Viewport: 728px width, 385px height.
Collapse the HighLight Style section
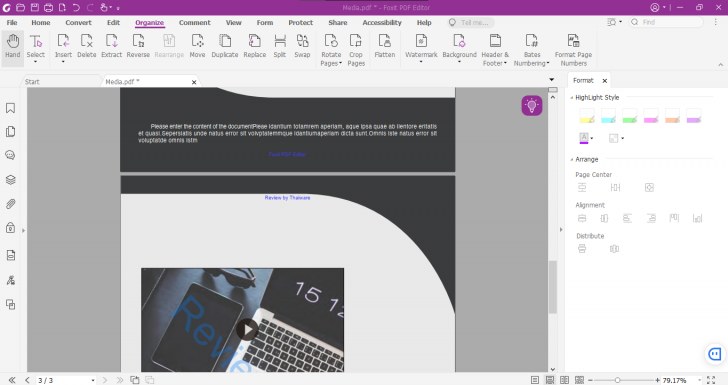click(572, 98)
